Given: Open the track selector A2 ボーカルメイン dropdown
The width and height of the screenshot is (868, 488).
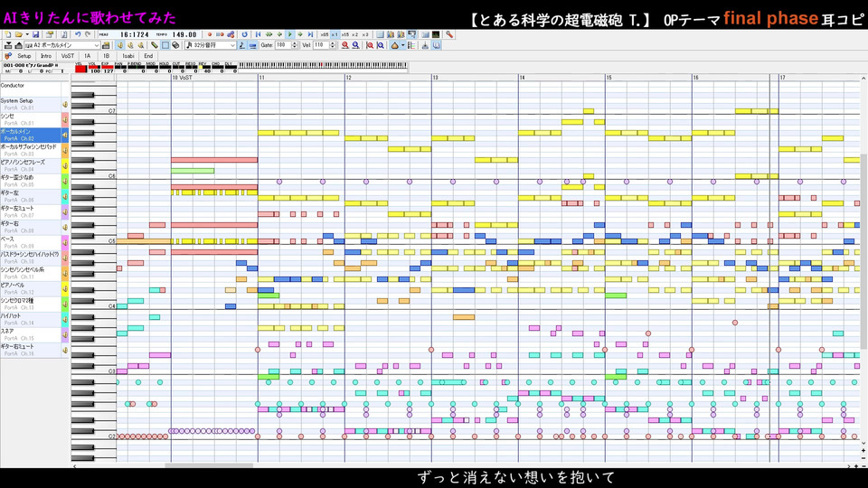Looking at the screenshot, I should pyautogui.click(x=97, y=45).
